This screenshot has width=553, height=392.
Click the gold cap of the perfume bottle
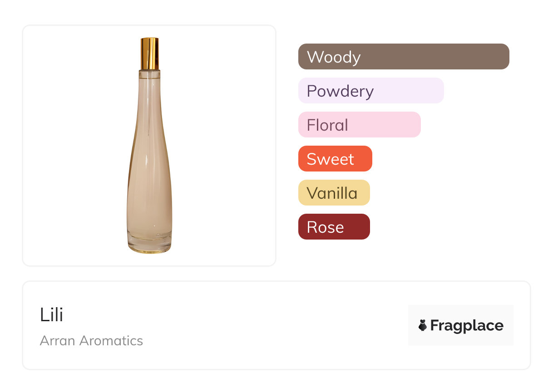click(x=149, y=54)
